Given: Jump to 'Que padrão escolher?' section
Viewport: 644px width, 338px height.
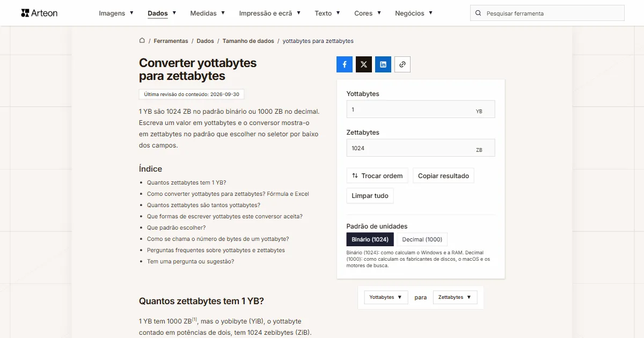Looking at the screenshot, I should coord(176,227).
